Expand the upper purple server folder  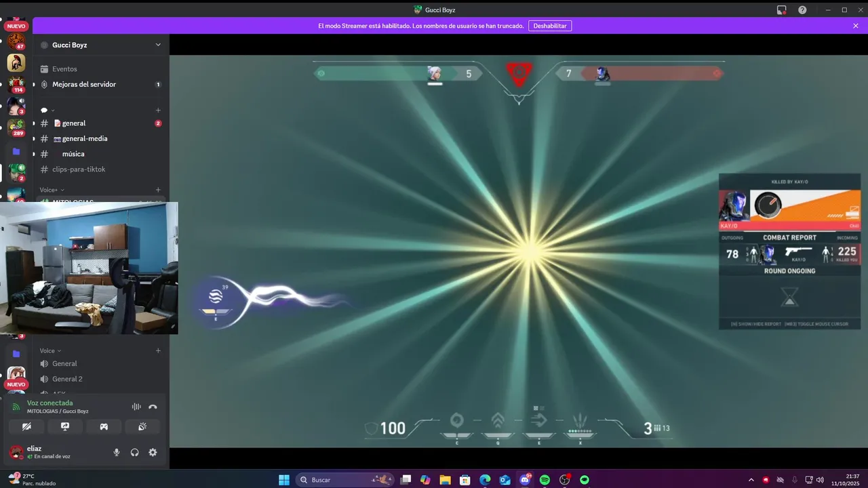(x=16, y=151)
